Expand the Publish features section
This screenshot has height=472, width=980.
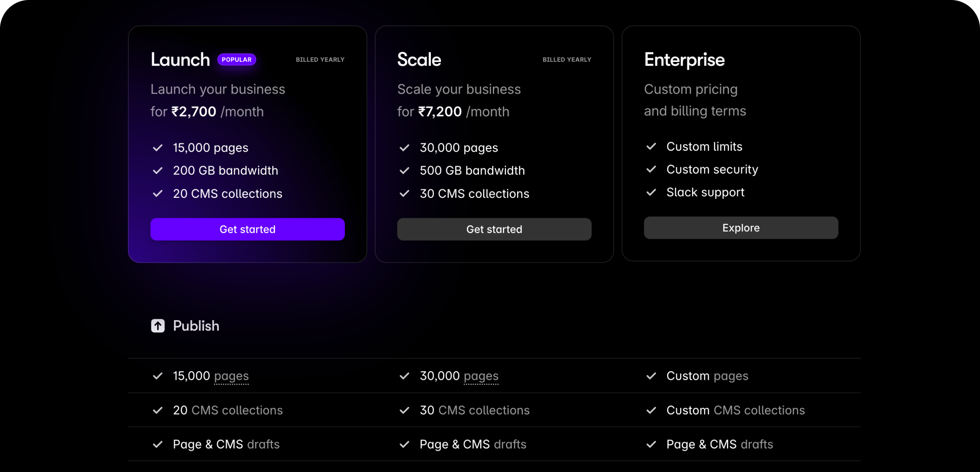pyautogui.click(x=196, y=326)
